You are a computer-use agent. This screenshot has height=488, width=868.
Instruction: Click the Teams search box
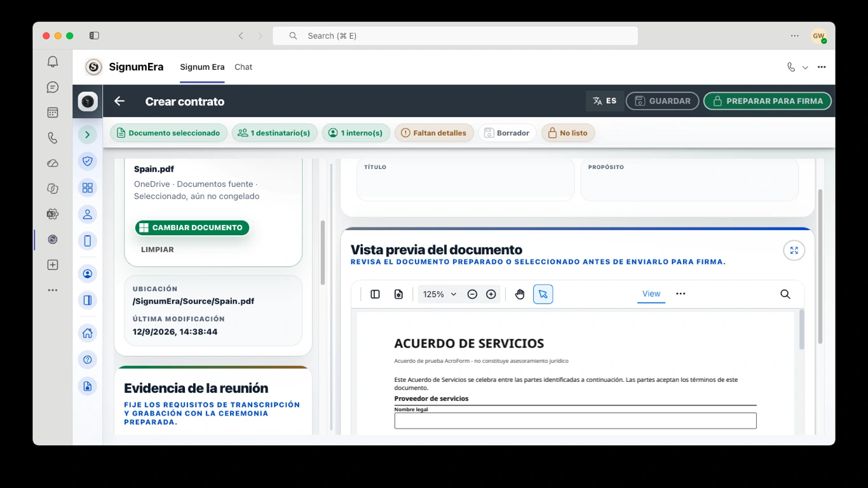click(455, 36)
